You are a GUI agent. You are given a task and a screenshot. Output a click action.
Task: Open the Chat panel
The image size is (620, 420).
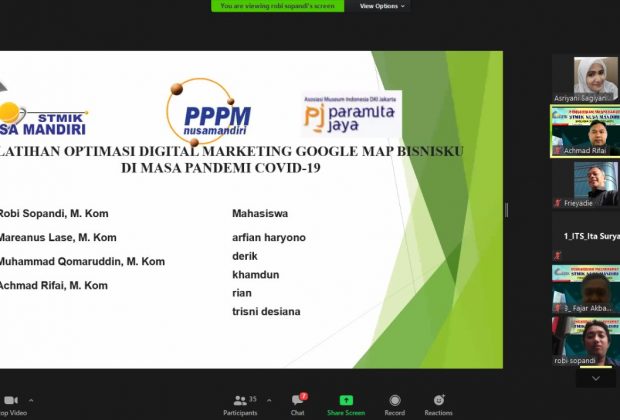[298, 405]
